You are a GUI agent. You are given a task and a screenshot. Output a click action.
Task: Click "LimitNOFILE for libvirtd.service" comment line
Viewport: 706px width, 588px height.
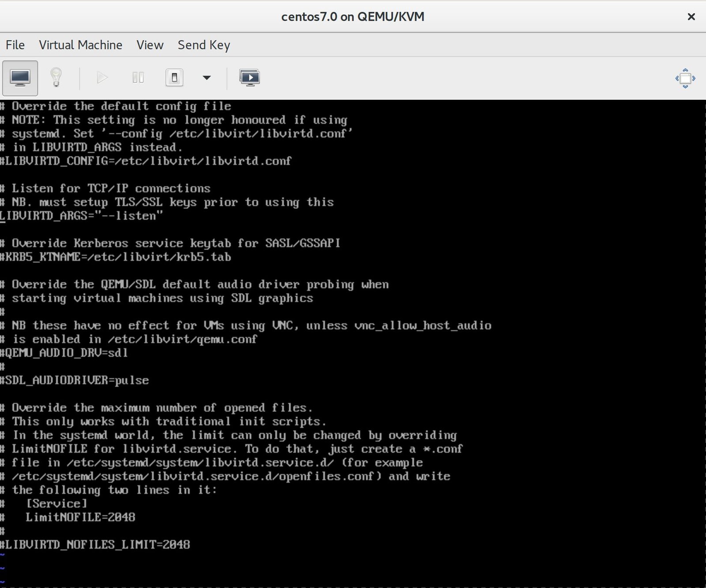pos(232,449)
